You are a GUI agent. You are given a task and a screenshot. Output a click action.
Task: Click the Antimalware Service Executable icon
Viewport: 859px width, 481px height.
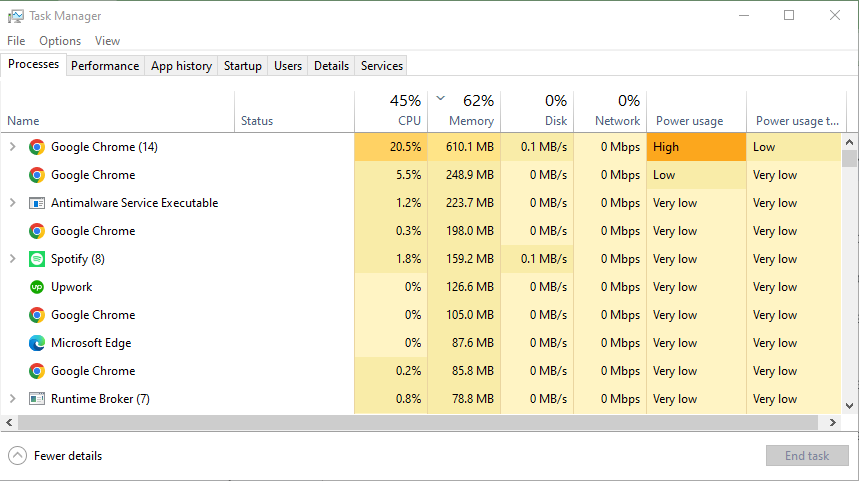coord(37,203)
